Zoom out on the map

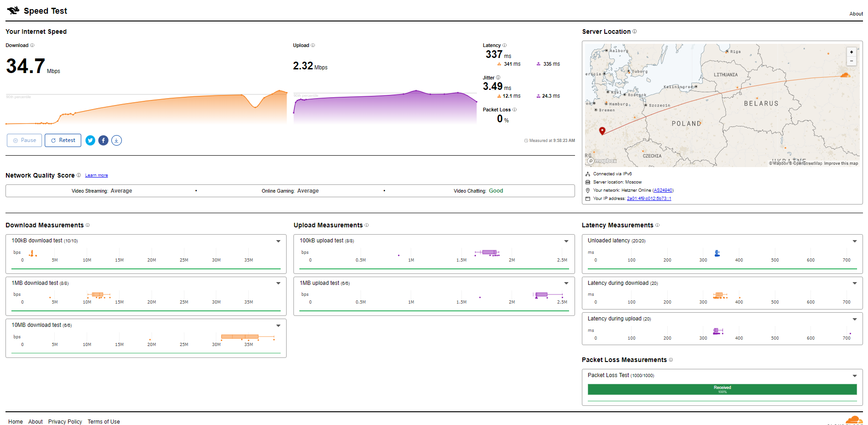851,61
